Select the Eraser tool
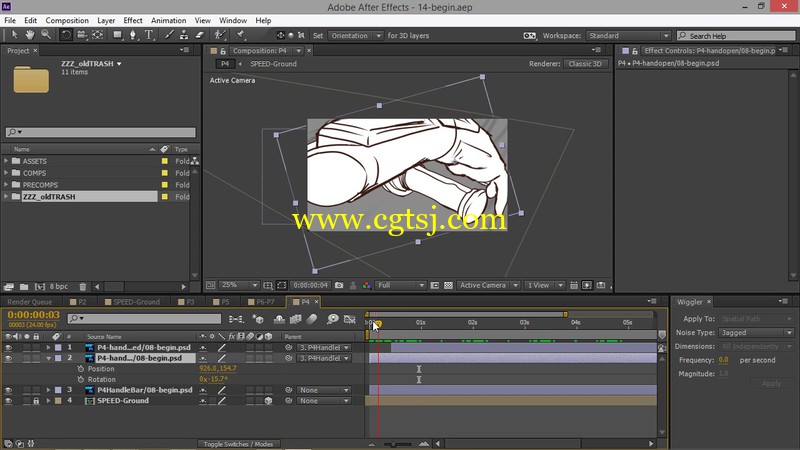 [x=200, y=35]
